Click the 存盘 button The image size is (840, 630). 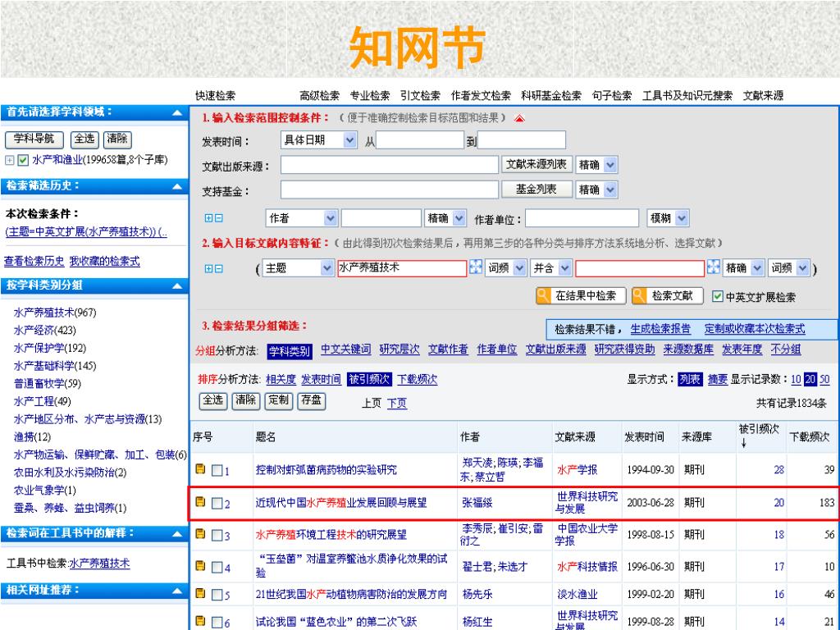click(311, 400)
